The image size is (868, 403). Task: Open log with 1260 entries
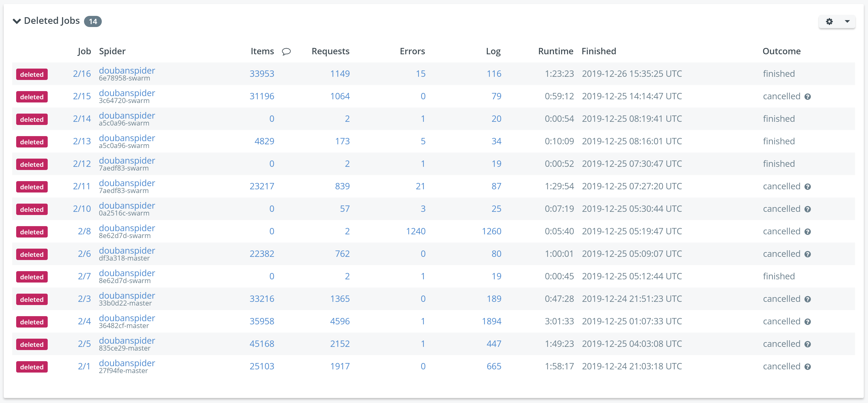(492, 231)
